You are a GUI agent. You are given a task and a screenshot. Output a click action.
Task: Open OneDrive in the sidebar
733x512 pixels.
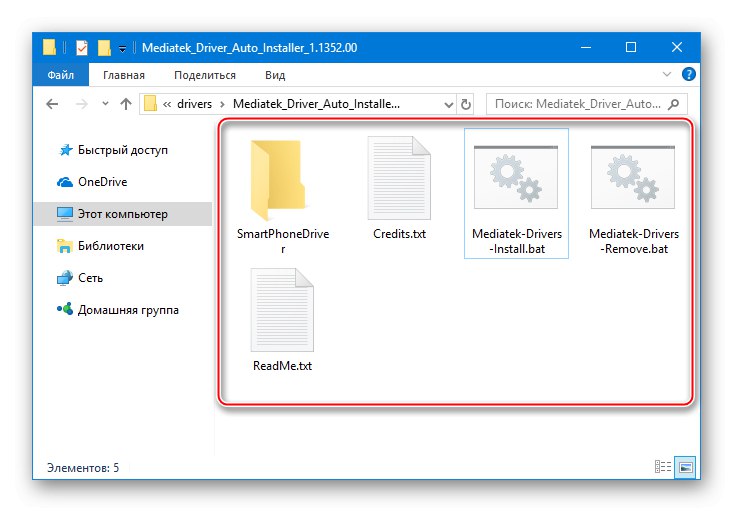92,182
